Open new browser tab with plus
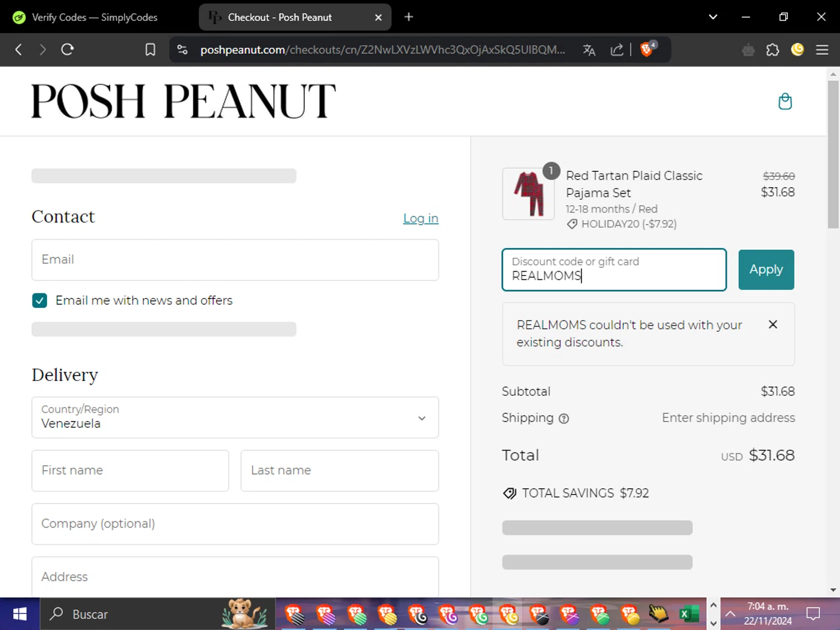This screenshot has height=630, width=840. point(409,17)
